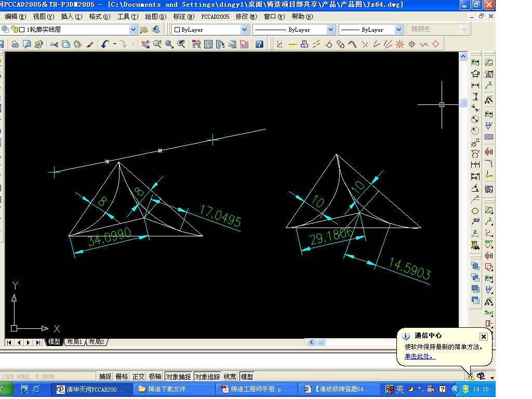
Task: Click the Layer Previous icon
Action: point(156,30)
